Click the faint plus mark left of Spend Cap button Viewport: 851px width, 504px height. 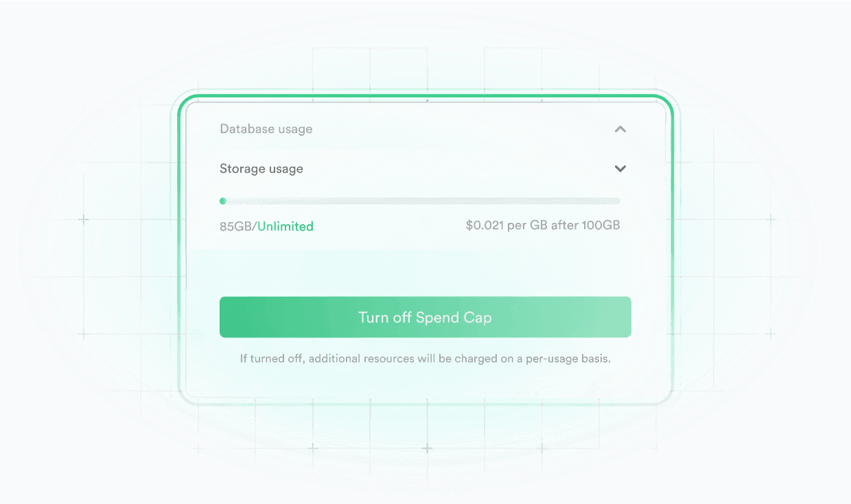click(84, 334)
